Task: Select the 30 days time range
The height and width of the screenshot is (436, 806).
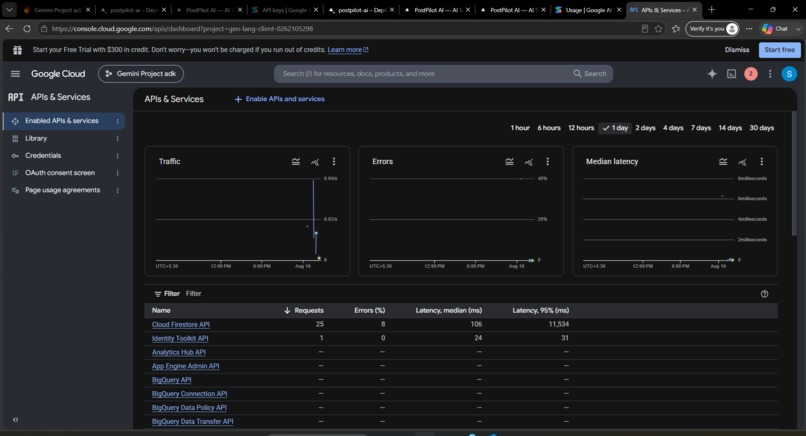Action: pyautogui.click(x=761, y=128)
